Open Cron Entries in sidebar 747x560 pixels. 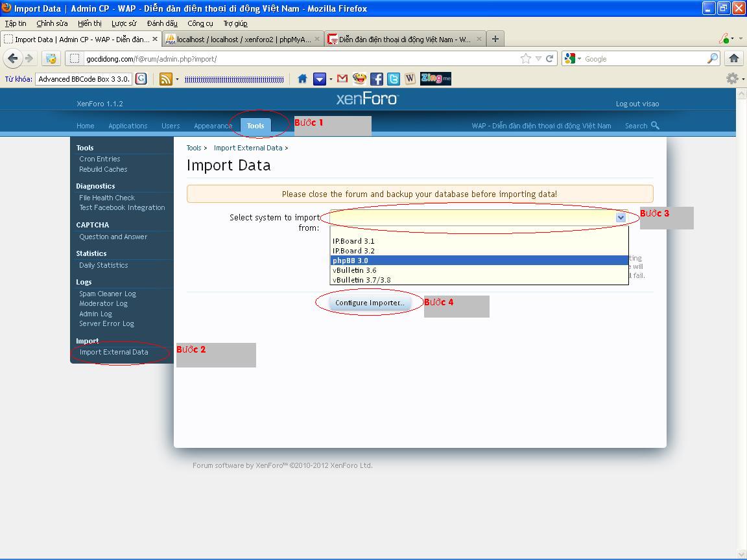(x=100, y=159)
